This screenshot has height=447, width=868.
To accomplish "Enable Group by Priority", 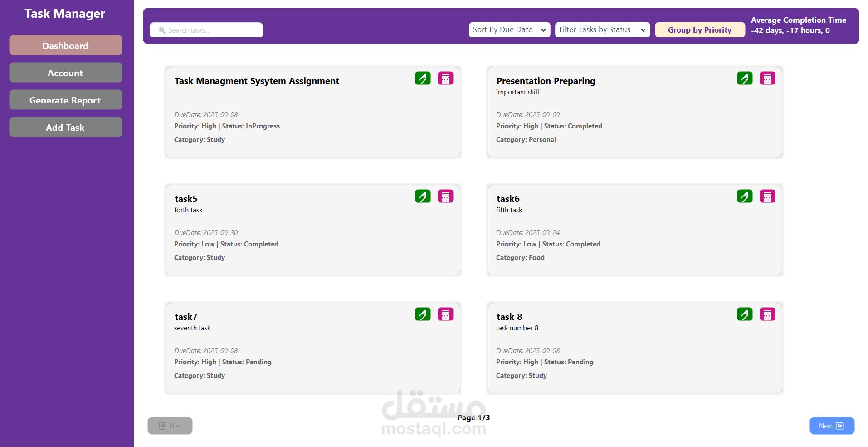I will click(x=700, y=29).
